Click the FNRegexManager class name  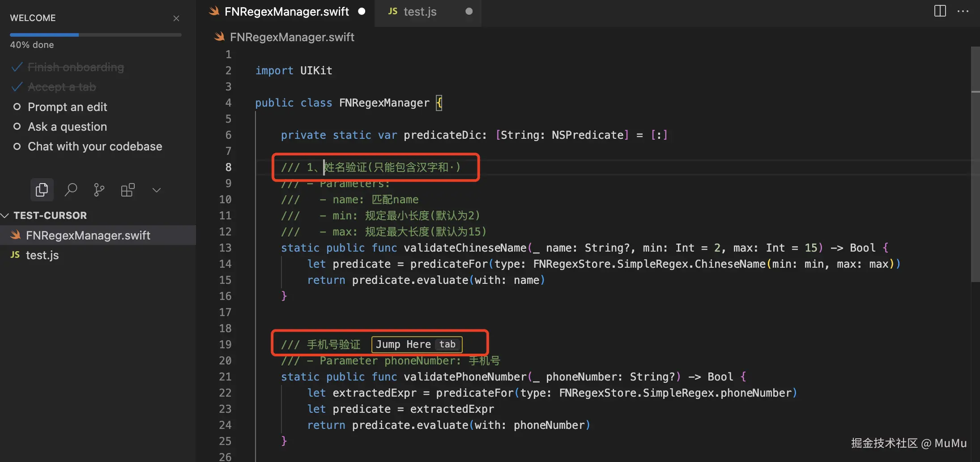pos(384,103)
